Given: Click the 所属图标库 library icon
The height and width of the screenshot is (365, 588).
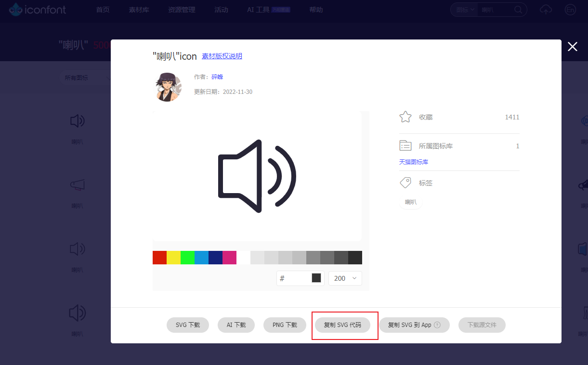Looking at the screenshot, I should click(405, 146).
